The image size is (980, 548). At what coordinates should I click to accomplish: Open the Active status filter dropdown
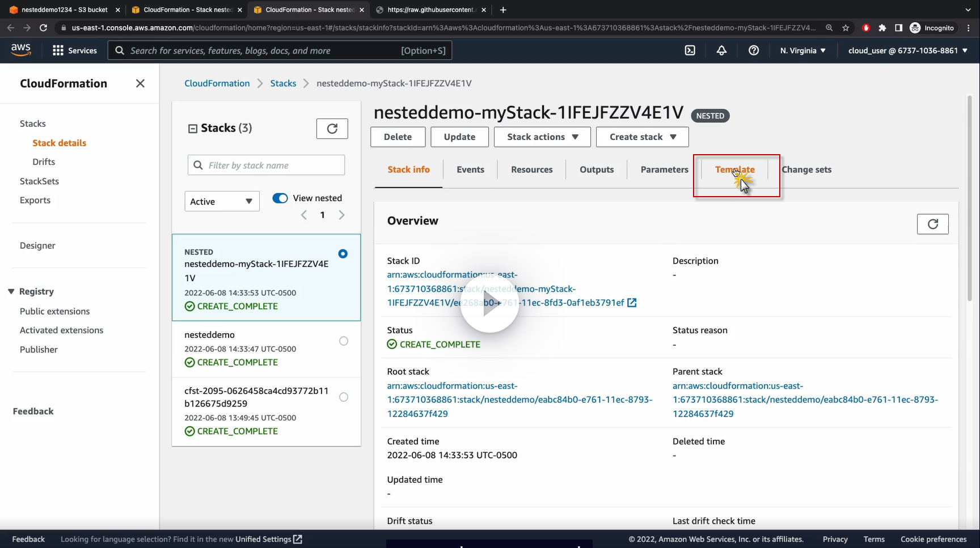222,201
